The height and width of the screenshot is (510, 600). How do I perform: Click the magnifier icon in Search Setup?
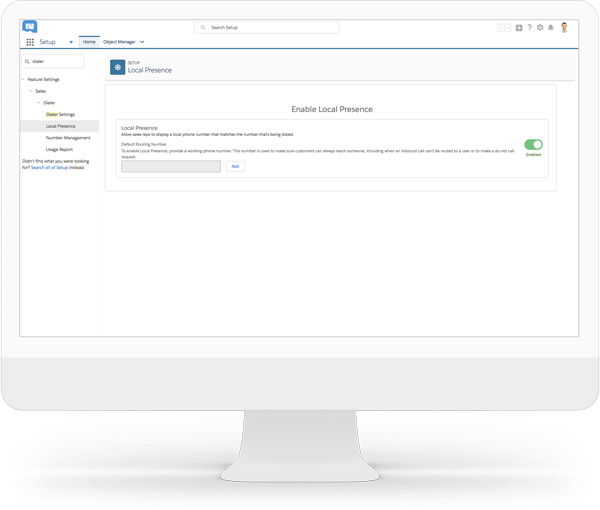click(x=203, y=28)
